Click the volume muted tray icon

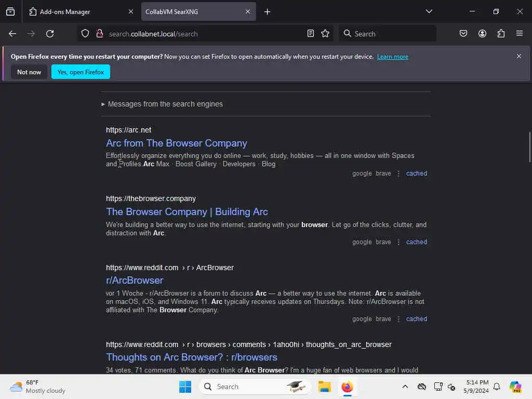pos(451,387)
